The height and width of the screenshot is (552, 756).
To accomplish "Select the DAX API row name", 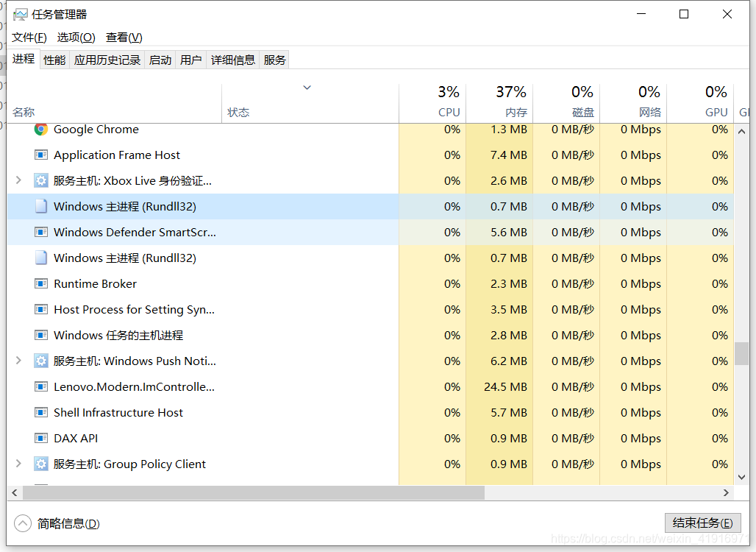I will [x=76, y=438].
